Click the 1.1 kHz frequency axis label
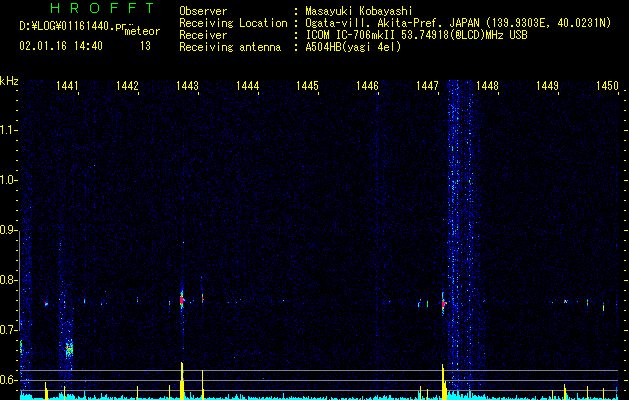This screenshot has width=629, height=400. (8, 130)
